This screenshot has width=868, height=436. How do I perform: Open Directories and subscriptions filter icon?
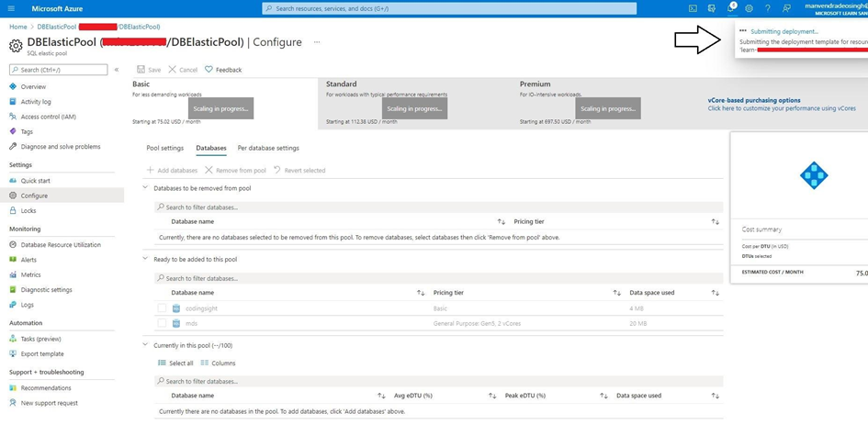click(x=712, y=9)
